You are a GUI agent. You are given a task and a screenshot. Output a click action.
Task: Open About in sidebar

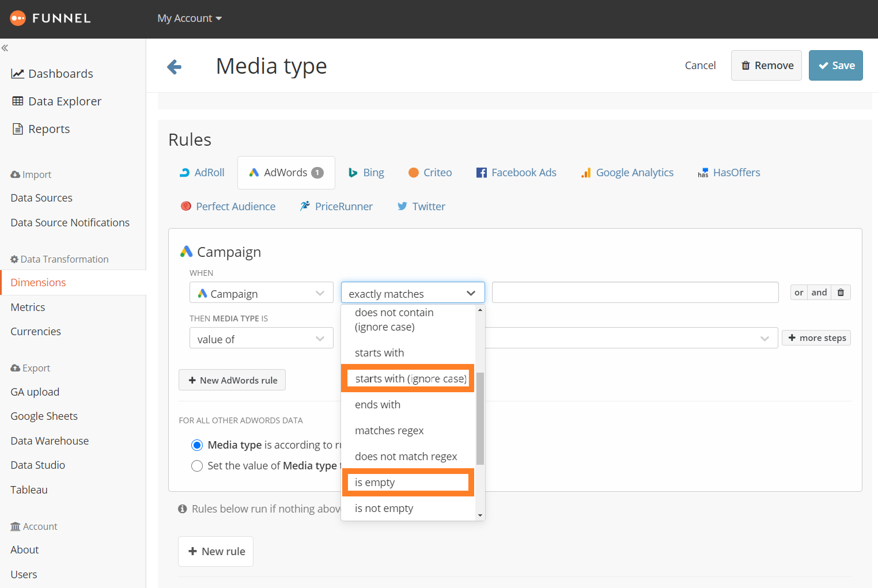(x=25, y=550)
